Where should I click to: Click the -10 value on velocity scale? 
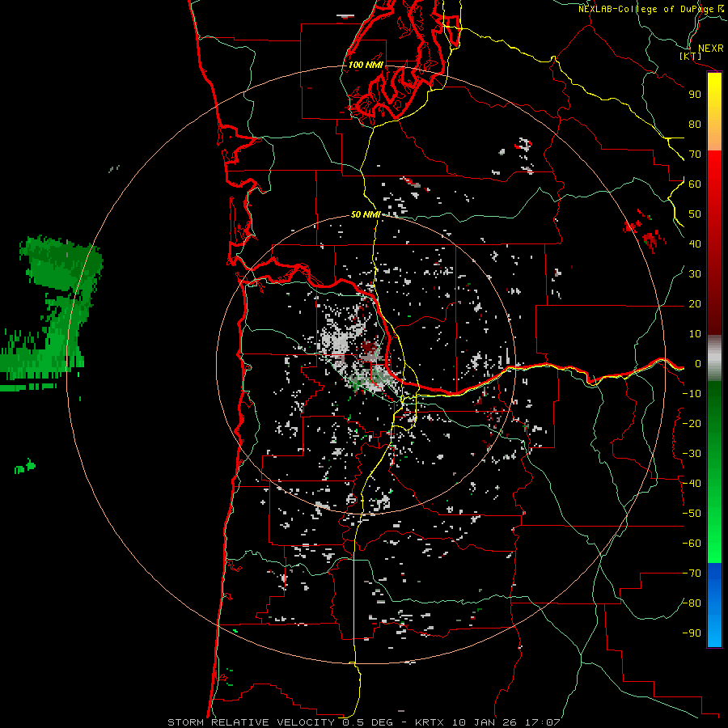(x=692, y=394)
